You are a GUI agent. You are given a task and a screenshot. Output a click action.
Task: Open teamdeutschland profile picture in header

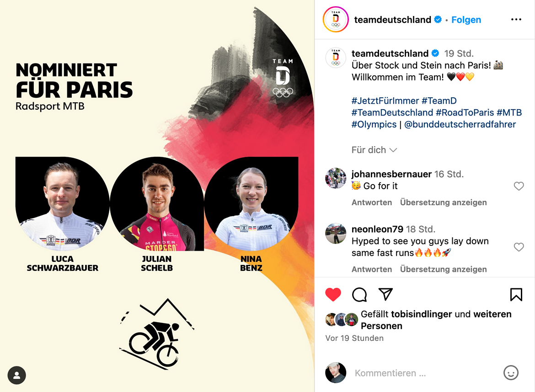[x=336, y=20]
